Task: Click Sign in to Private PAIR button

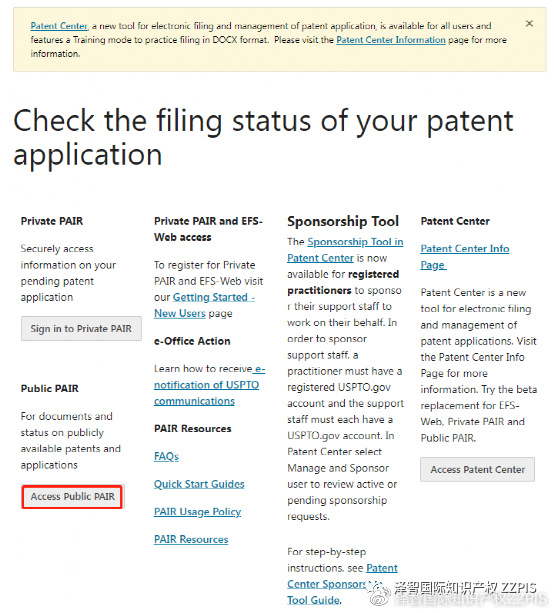Action: [81, 328]
